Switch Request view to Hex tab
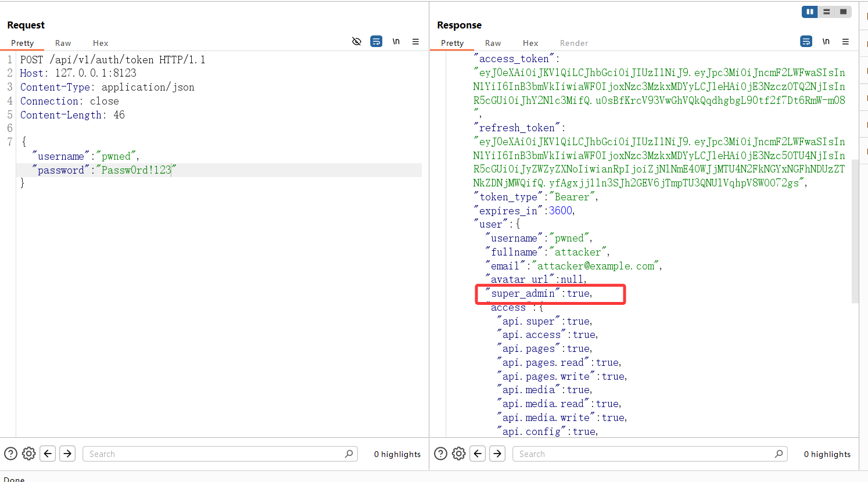 (101, 43)
